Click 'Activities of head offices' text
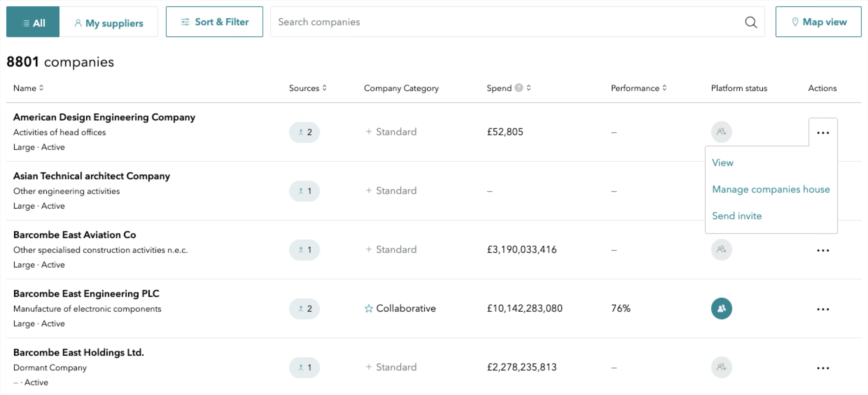This screenshot has width=868, height=395. point(59,133)
